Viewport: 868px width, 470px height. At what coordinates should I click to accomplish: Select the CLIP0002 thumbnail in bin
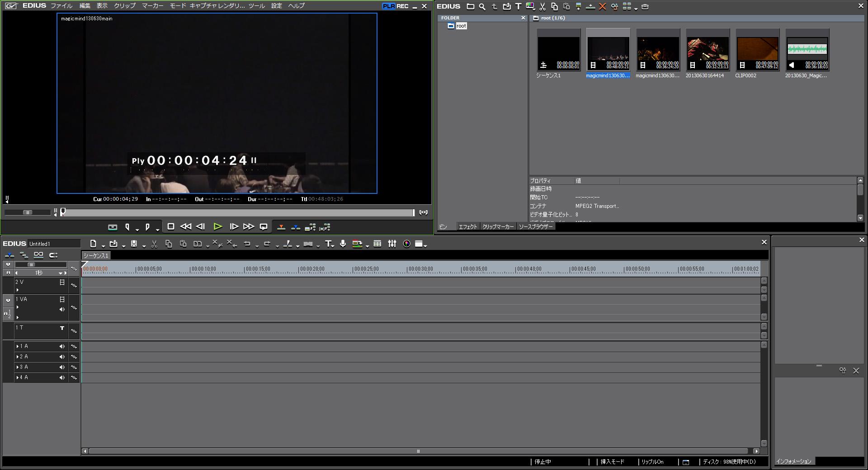[x=757, y=50]
